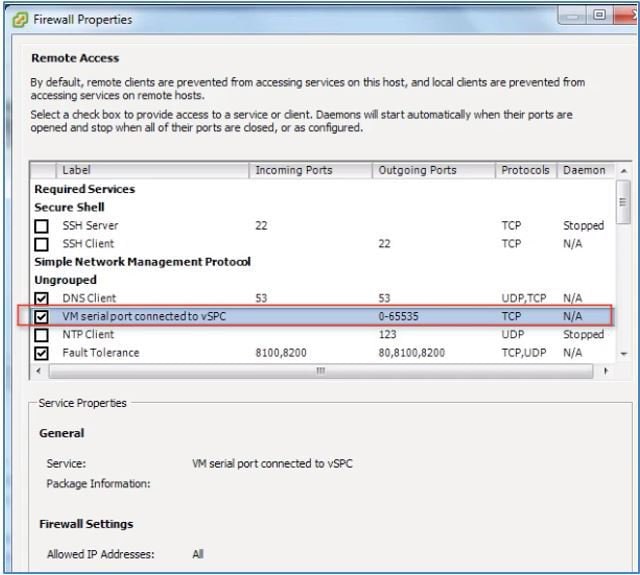This screenshot has width=640, height=575.
Task: Select the Fault Tolerance row label
Action: pyautogui.click(x=101, y=353)
